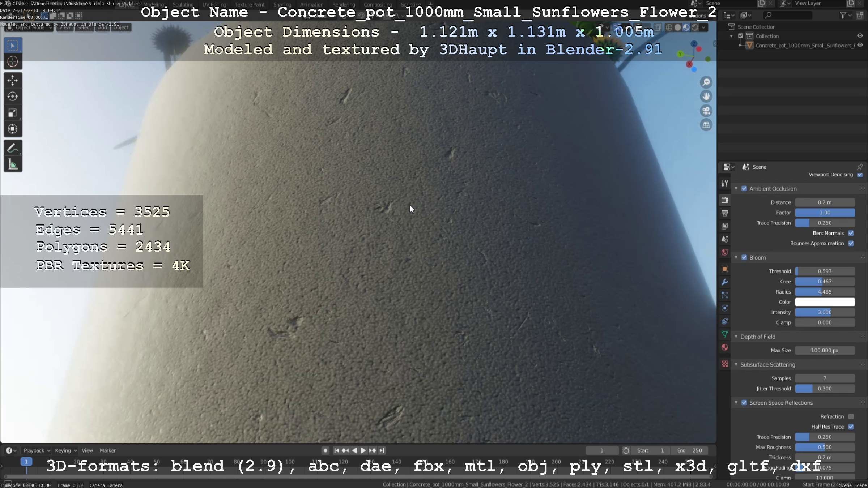Collapse the Depth of Field panel
The width and height of the screenshot is (868, 488).
[x=736, y=337]
